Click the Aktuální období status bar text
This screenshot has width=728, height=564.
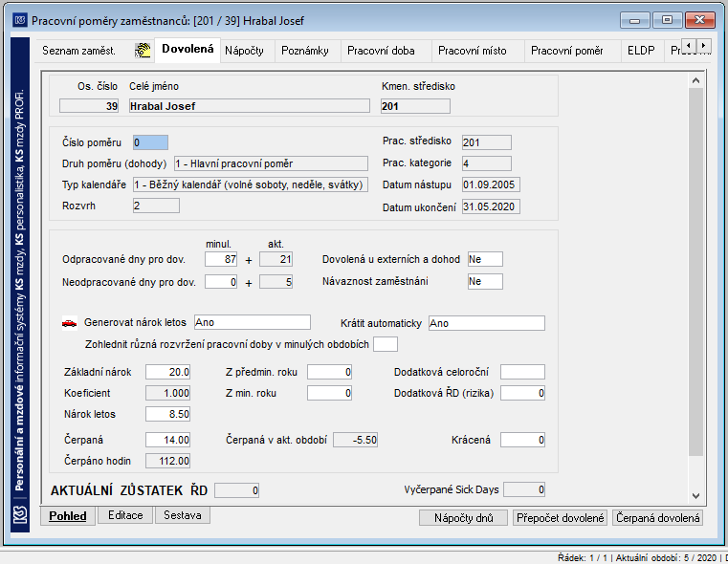point(666,557)
